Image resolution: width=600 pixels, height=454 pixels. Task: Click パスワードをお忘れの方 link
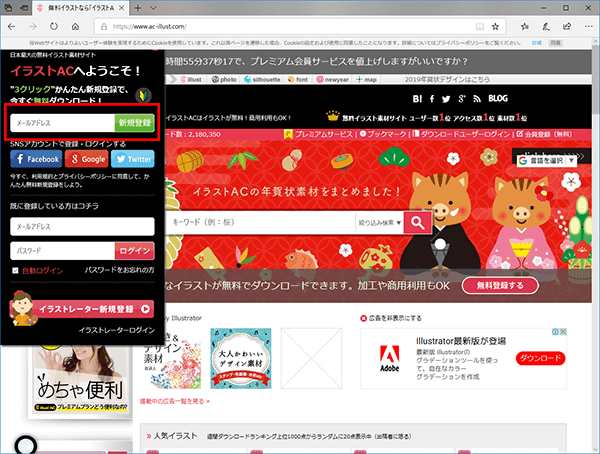[119, 270]
